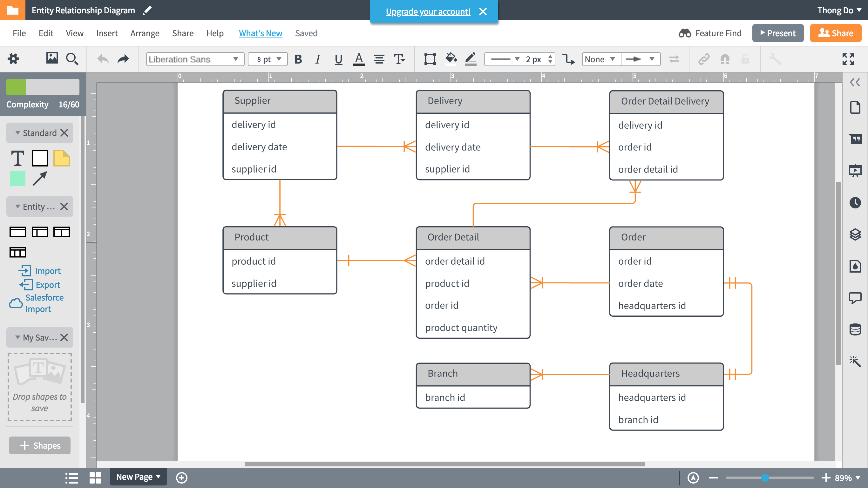Collapse the Entity shapes panel
The width and height of the screenshot is (868, 488).
pos(16,206)
